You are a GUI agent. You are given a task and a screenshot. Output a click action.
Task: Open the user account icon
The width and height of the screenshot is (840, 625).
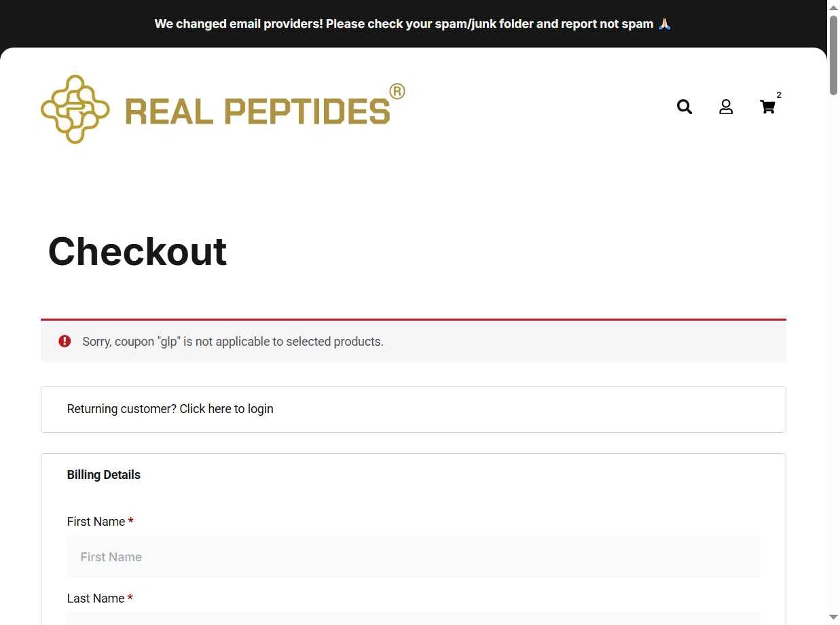726,107
